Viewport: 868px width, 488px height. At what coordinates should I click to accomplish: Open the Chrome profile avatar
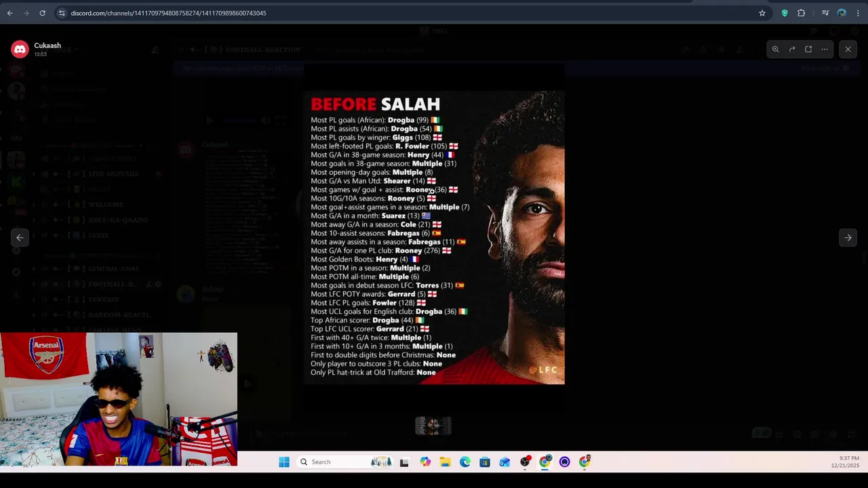[x=842, y=13]
